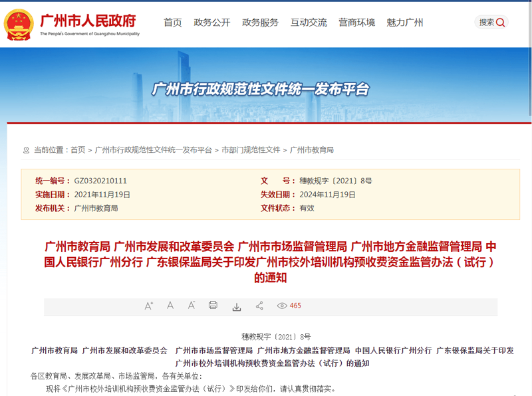Select the document number 穗教规字〔2021〕8号 in info box
The height and width of the screenshot is (396, 532).
pos(336,181)
